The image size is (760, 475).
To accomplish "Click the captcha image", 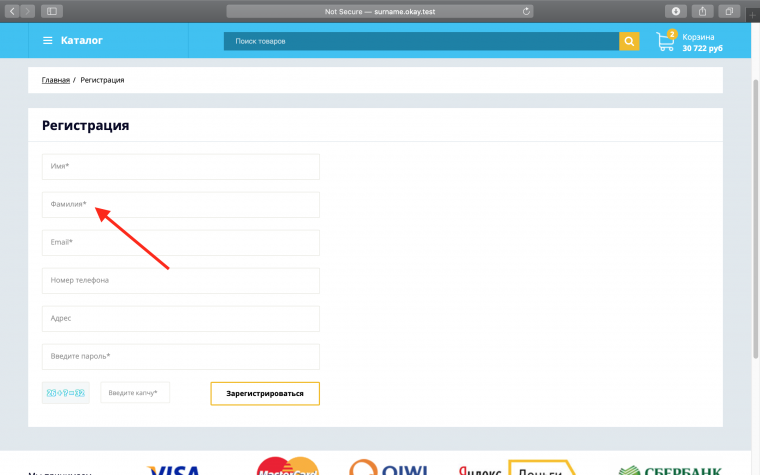I will click(x=66, y=393).
